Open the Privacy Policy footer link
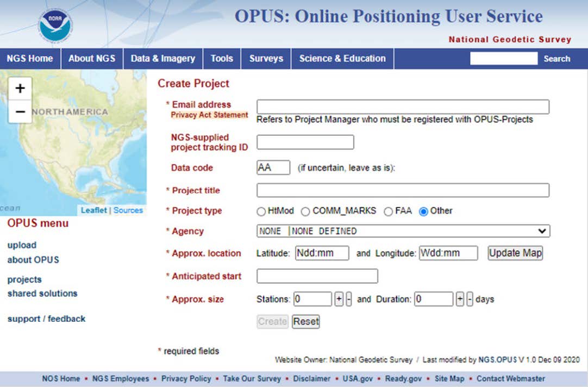The height and width of the screenshot is (387, 588). click(186, 378)
